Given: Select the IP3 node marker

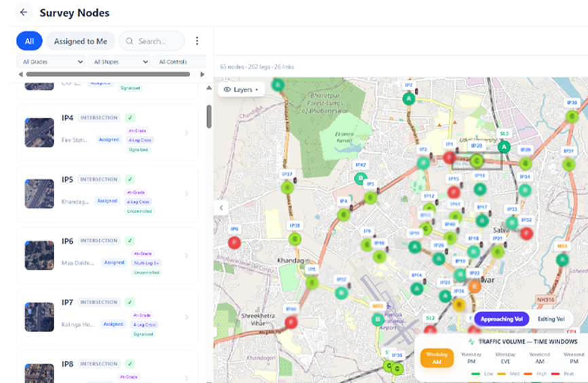Looking at the screenshot, I should (370, 198).
